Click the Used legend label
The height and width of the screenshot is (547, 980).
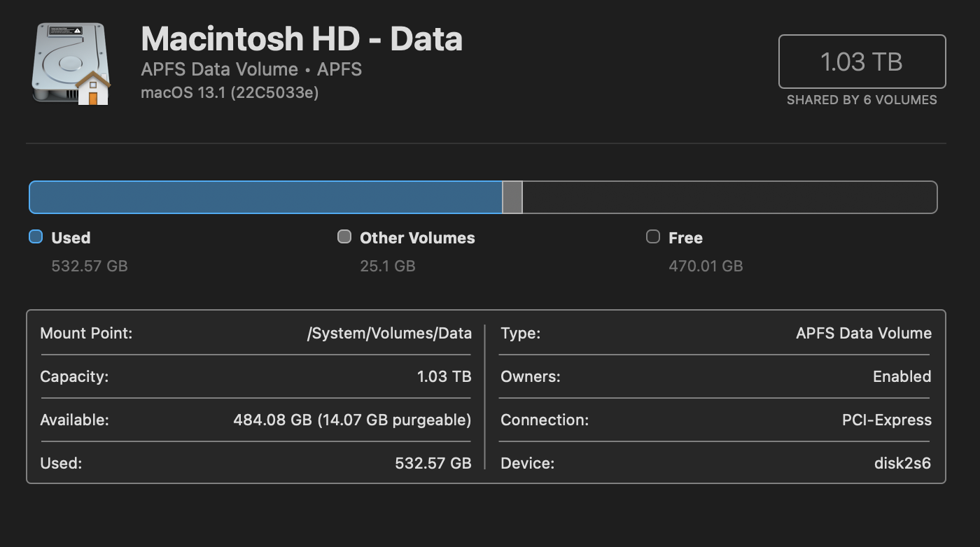tap(71, 238)
